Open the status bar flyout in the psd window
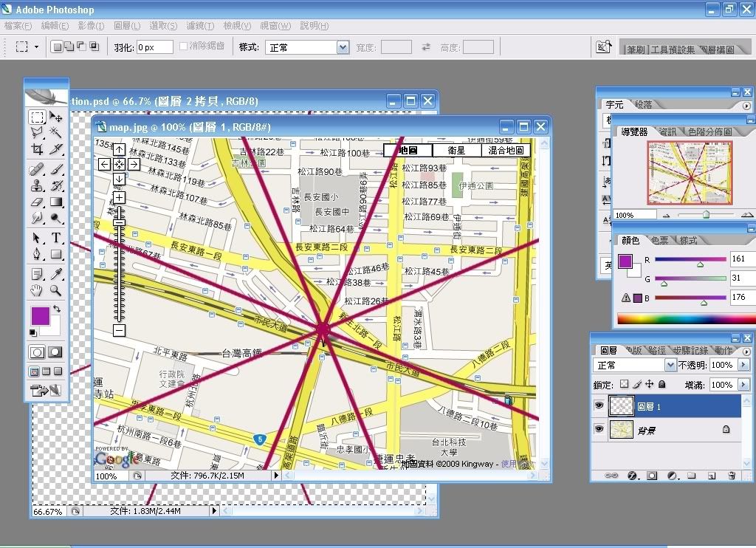Screen dimensions: 756x548 pos(215,510)
